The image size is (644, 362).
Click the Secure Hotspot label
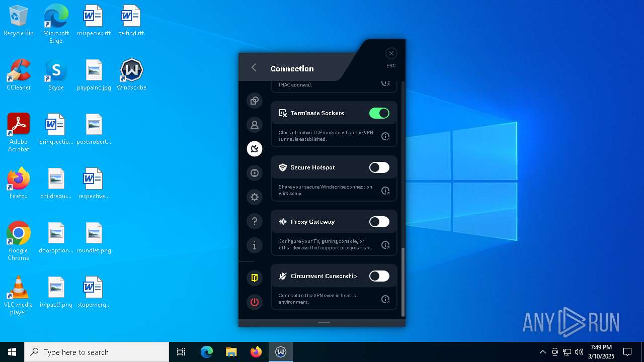click(x=312, y=167)
